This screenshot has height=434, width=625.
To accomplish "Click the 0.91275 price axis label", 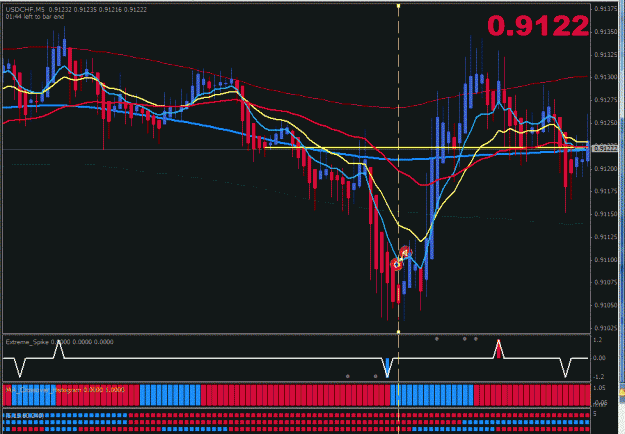I will (605, 100).
